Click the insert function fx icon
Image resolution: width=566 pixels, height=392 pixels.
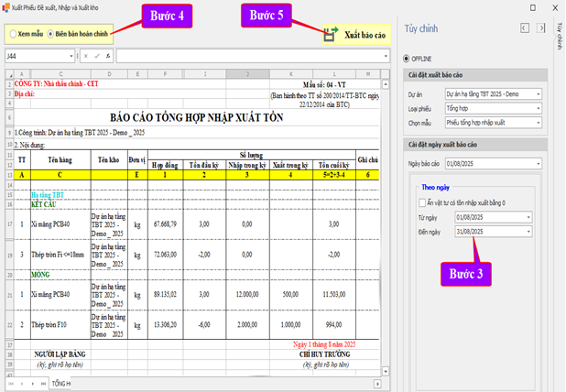[110, 57]
